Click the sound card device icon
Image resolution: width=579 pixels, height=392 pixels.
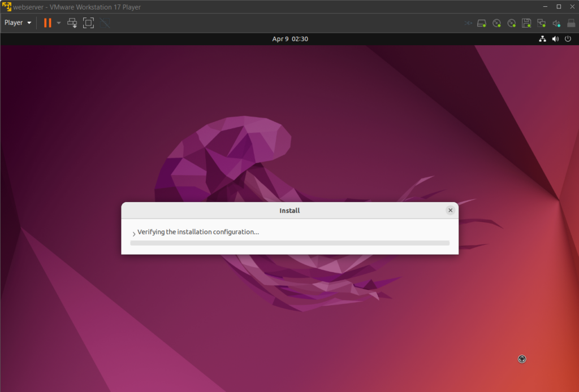point(556,24)
